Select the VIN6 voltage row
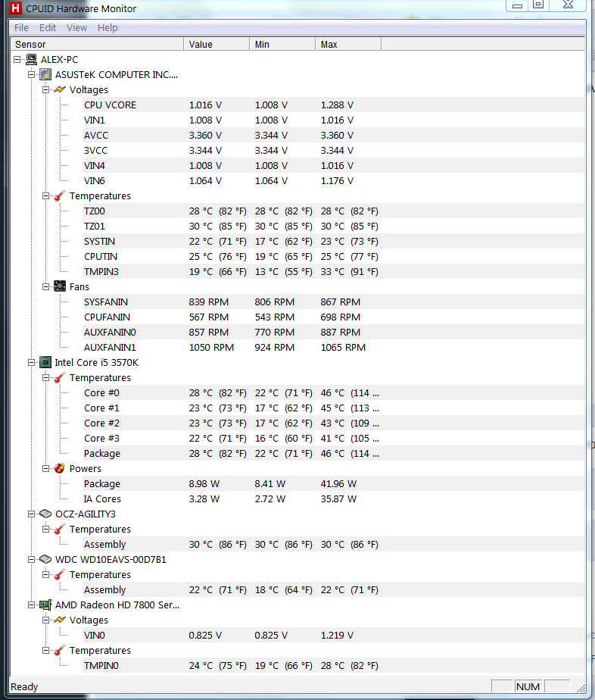This screenshot has height=700, width=595. [x=333, y=181]
